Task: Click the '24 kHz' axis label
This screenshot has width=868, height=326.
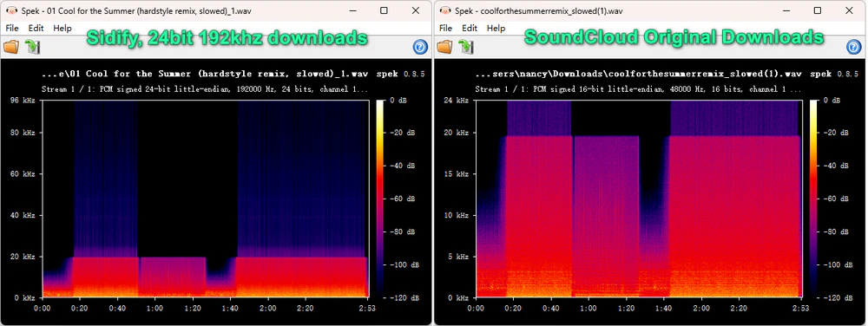Action: click(x=457, y=101)
